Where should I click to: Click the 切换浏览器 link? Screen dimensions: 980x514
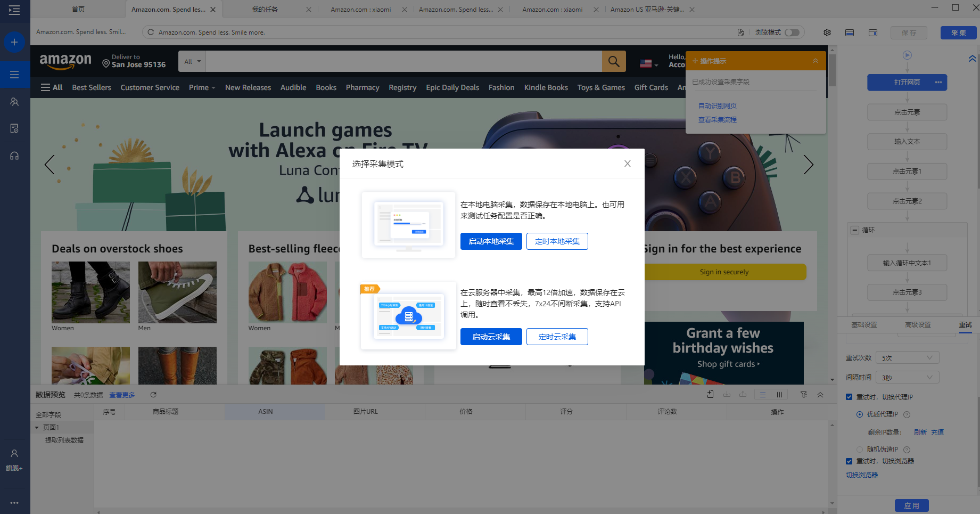tap(862, 475)
